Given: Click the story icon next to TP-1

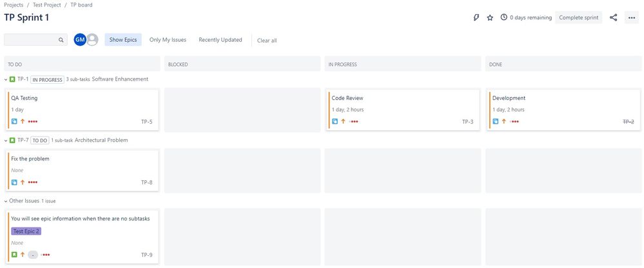Looking at the screenshot, I should click(12, 79).
